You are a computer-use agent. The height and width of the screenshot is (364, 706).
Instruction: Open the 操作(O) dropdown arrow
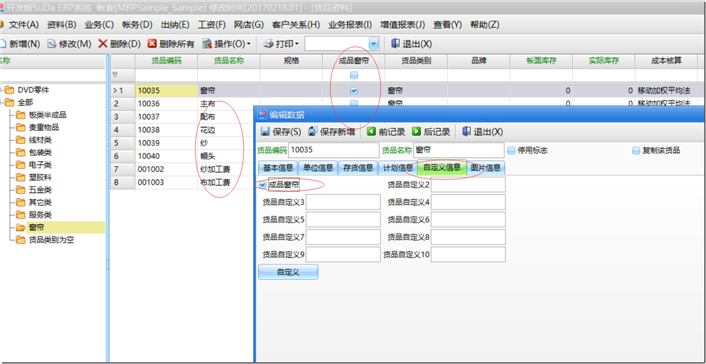coord(249,44)
